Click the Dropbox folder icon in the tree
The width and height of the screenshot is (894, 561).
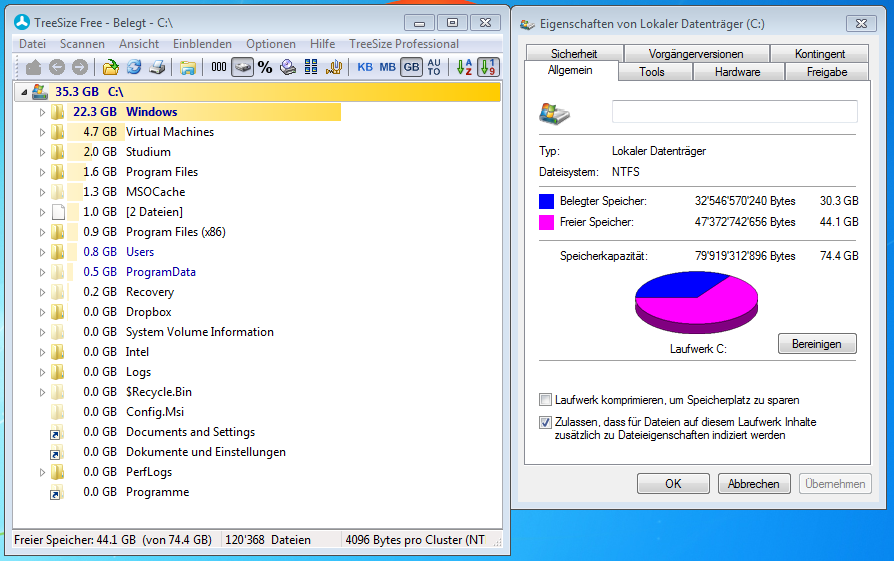pos(58,312)
